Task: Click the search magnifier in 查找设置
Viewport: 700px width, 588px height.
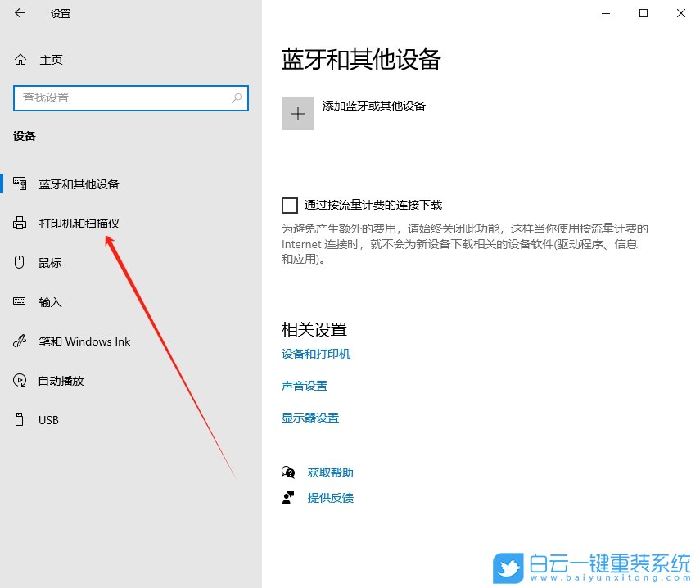Action: tap(237, 97)
